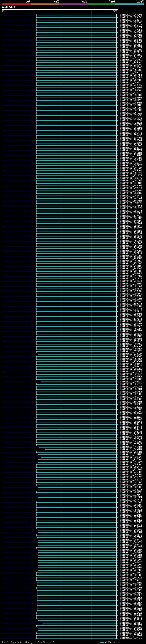Click label UniRef100_Q9ZRR8
146x644 pixels.
click(131, 40)
